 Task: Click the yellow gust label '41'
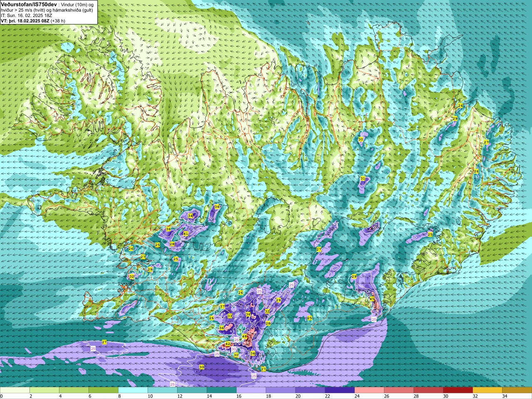[x=186, y=234]
